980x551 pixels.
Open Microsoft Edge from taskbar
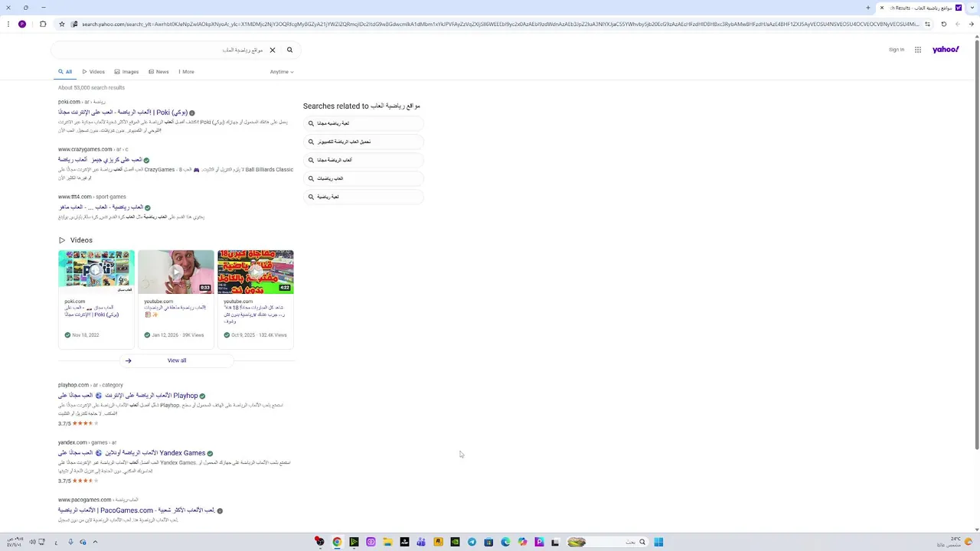[x=505, y=542]
